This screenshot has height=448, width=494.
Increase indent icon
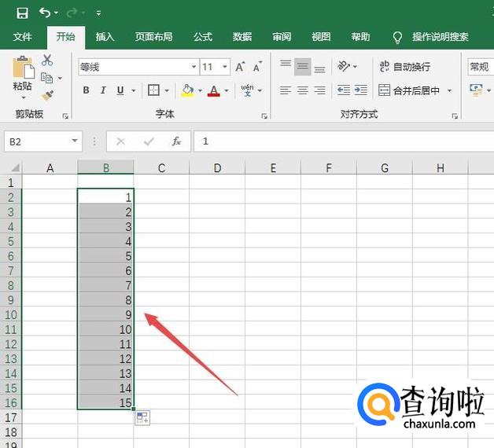click(361, 90)
